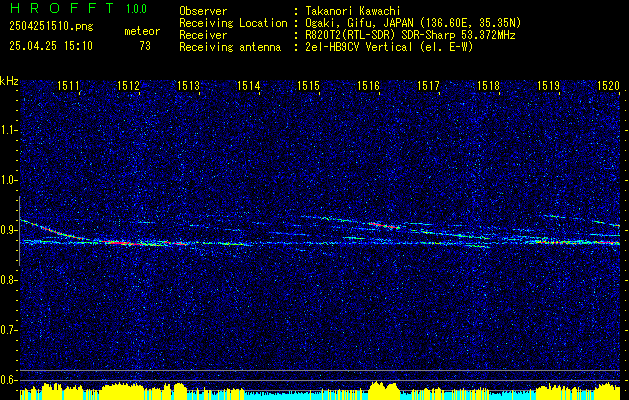The height and width of the screenshot is (400, 629).
Task: Click the version number 1.0.0
Action: click(x=136, y=9)
